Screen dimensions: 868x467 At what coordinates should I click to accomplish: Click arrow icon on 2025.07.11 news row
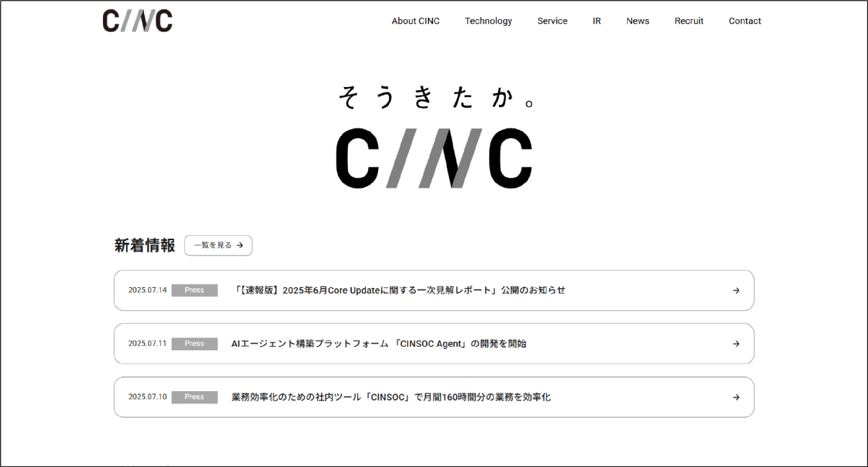coord(736,344)
